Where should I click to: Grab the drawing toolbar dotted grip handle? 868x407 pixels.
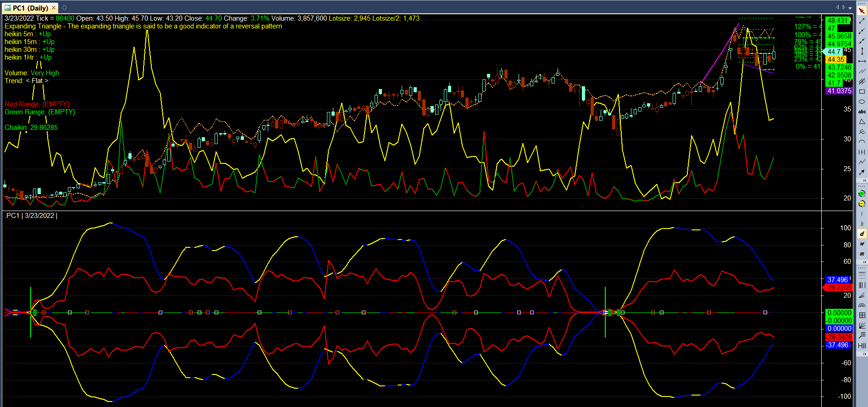tap(862, 4)
